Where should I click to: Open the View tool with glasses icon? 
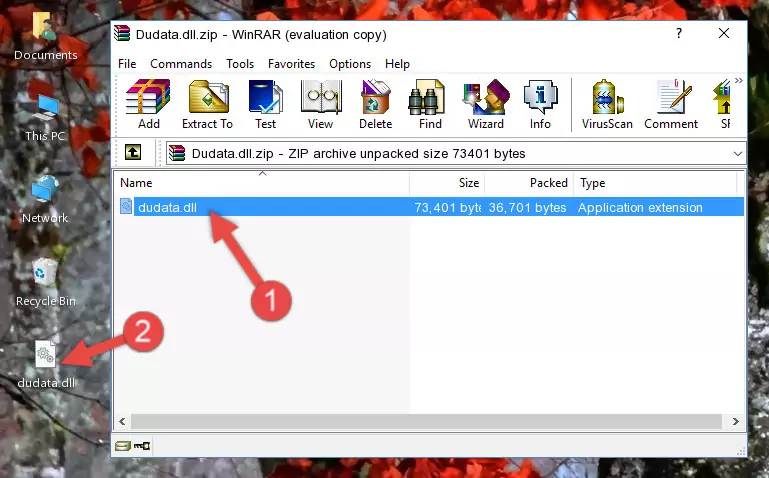(x=321, y=104)
